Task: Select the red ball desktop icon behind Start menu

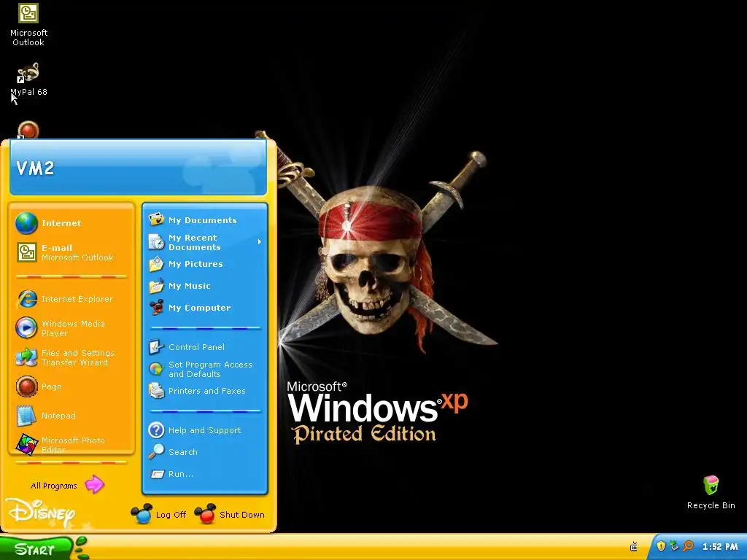Action: tap(28, 130)
